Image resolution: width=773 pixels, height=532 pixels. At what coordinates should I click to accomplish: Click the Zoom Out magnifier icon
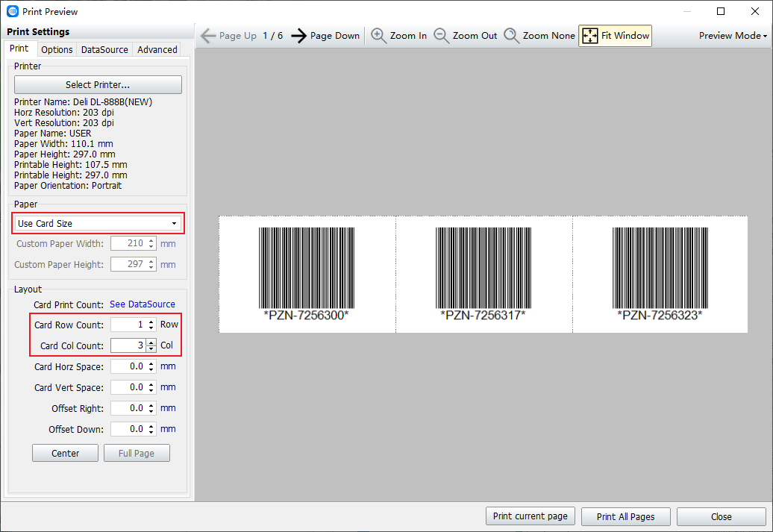[441, 36]
